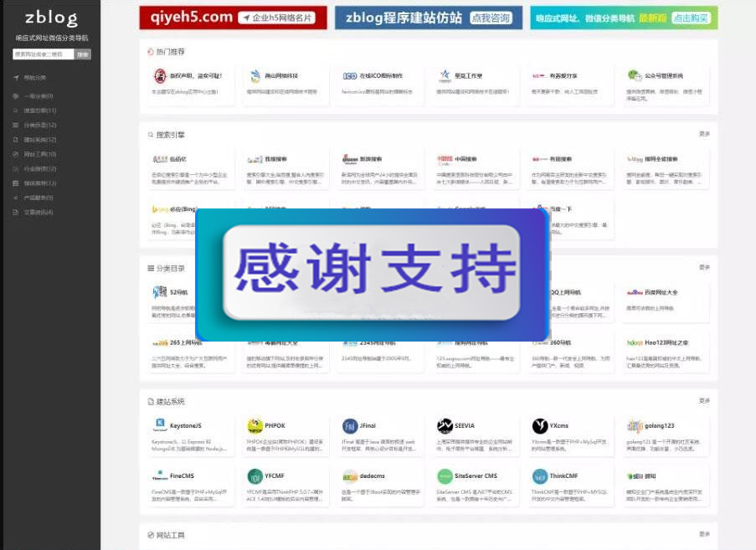Viewport: 756px width, 550px height.
Task: Click the sidebar navigation arrow icon
Action: (x=16, y=78)
